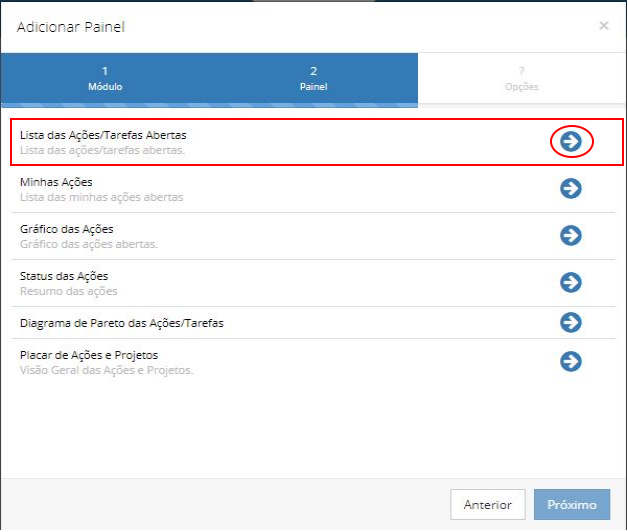Close the Adicionar Painel dialog
Image resolution: width=628 pixels, height=532 pixels.
coord(604,26)
